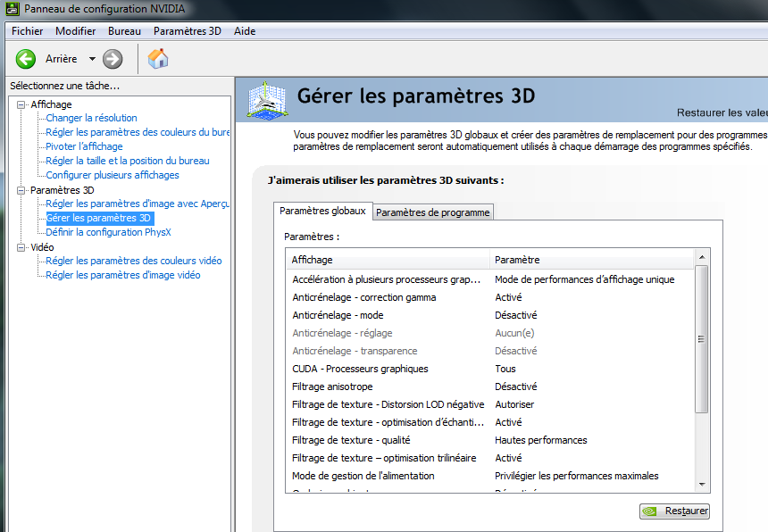Open Changer la résolution link
This screenshot has width=768, height=532.
[x=91, y=118]
